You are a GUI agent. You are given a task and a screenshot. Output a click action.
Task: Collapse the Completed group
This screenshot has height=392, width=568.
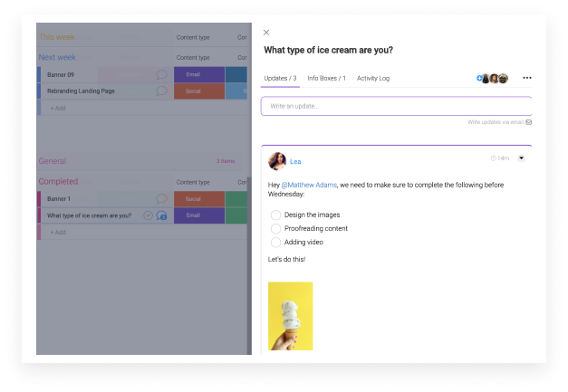tap(58, 181)
